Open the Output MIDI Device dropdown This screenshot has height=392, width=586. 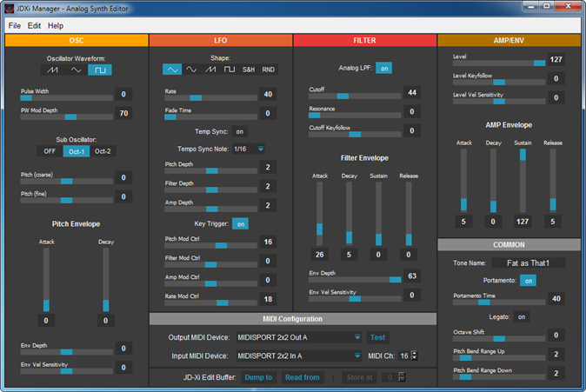(x=299, y=337)
